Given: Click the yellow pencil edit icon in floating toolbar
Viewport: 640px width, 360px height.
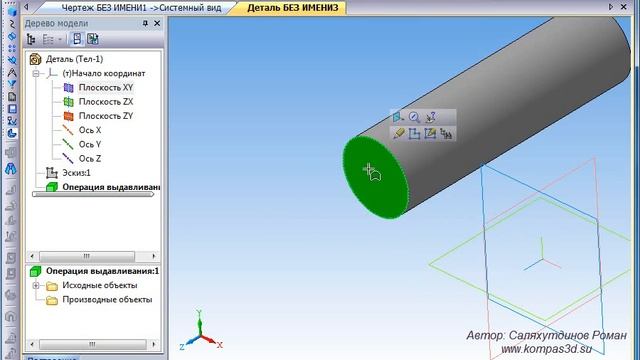Looking at the screenshot, I should tap(398, 133).
